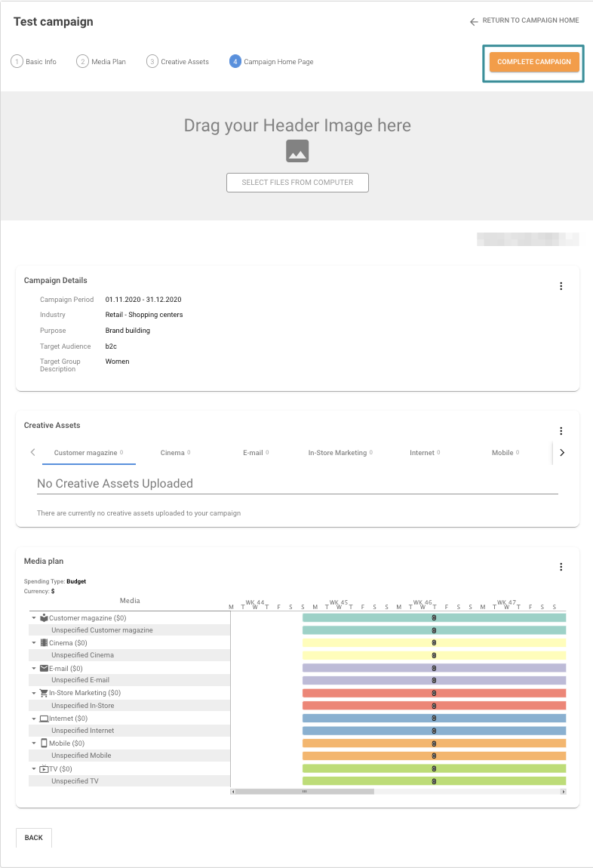
Task: Select Unspecified TV row
Action: (x=130, y=781)
